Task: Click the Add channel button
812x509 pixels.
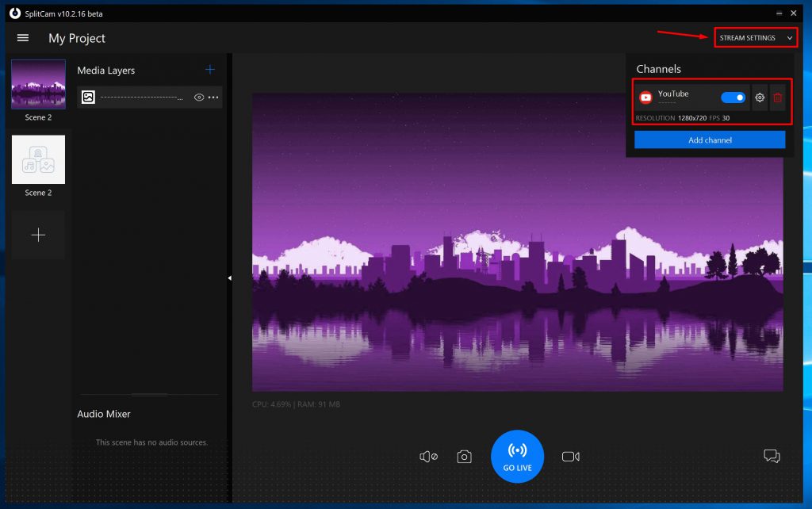Action: tap(710, 140)
